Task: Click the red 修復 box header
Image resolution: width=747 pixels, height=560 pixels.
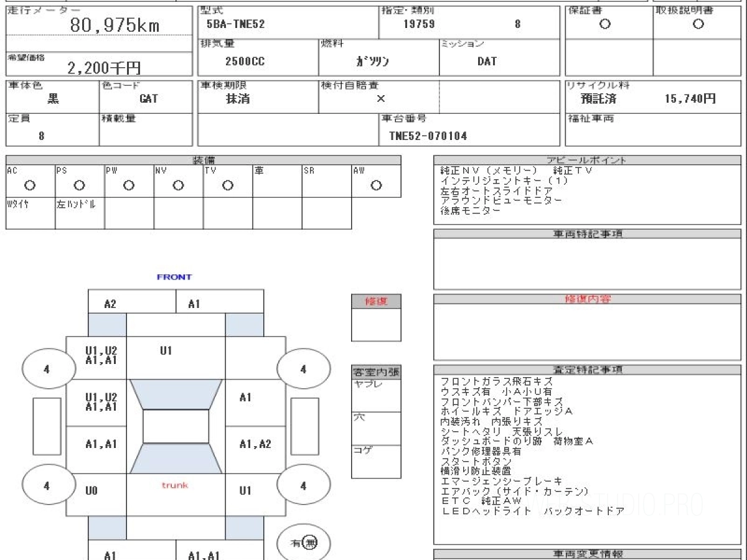Action: pyautogui.click(x=376, y=301)
